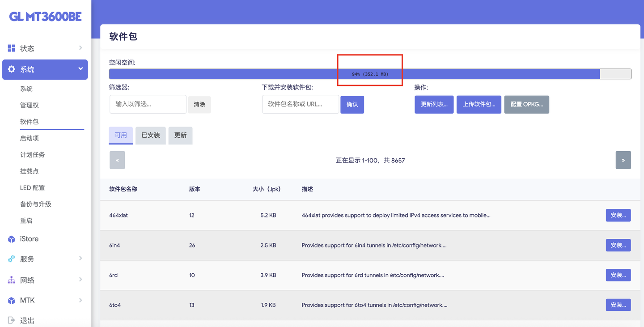Collapse the 系统 menu chevron
Screen dimensions: 644x327
(x=80, y=69)
